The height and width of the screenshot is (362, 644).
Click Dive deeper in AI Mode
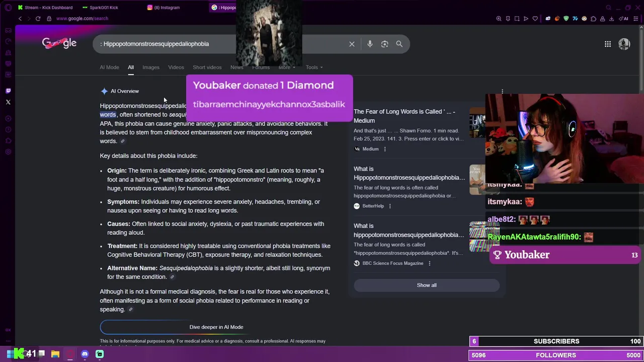click(x=216, y=327)
